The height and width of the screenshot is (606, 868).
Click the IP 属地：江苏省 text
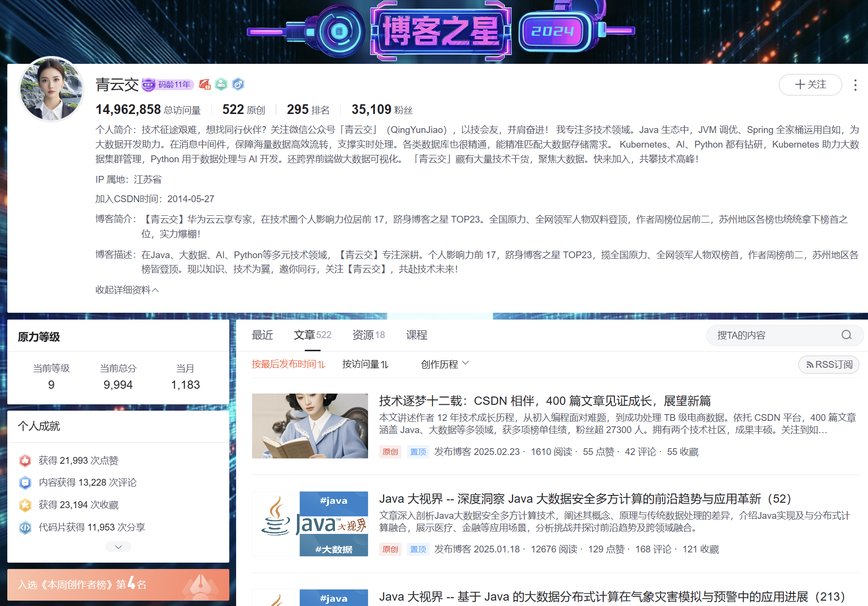point(129,180)
